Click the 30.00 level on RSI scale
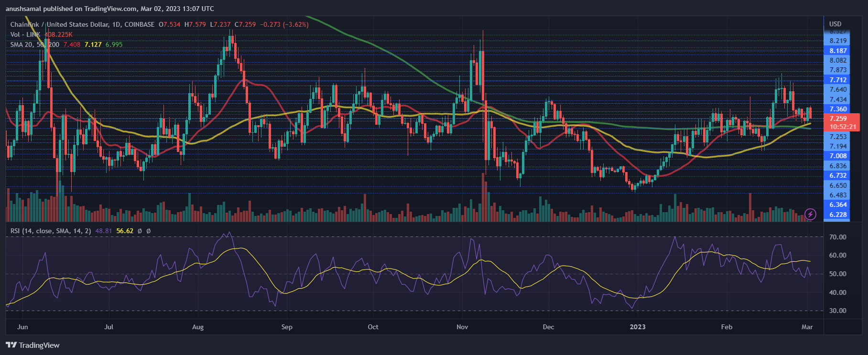The image size is (868, 355). 837,311
